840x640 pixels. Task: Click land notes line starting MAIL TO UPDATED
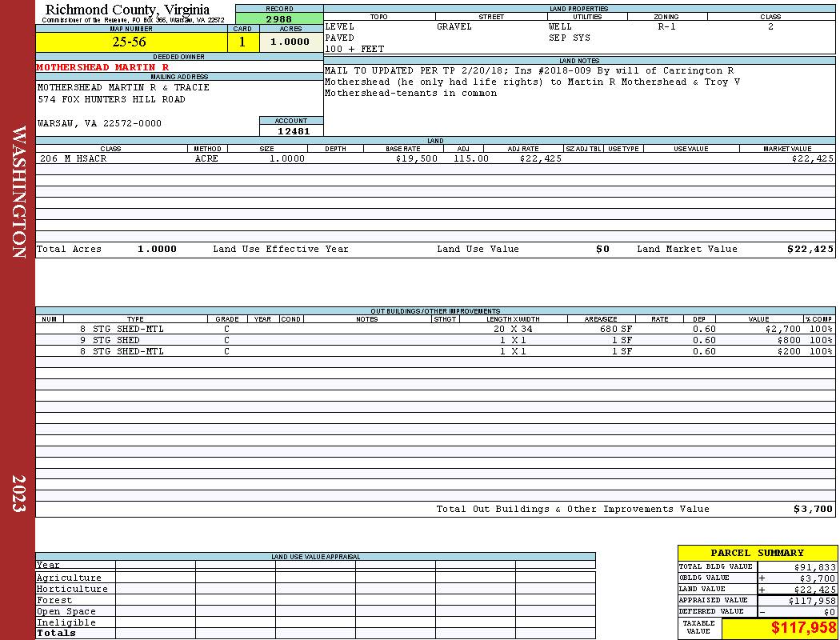coord(530,70)
